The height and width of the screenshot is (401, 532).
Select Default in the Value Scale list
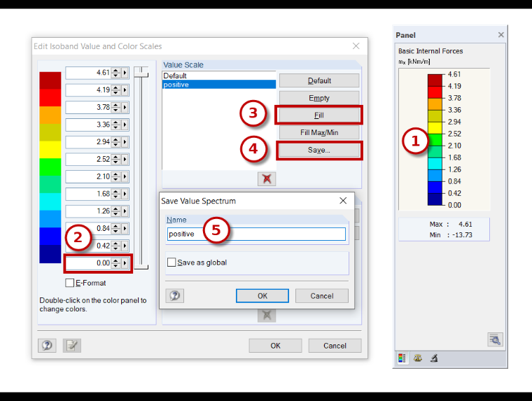pyautogui.click(x=219, y=76)
